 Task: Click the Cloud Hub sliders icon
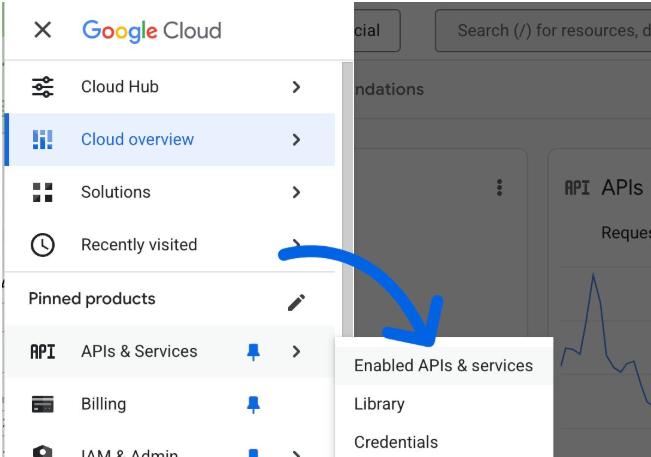[x=42, y=87]
